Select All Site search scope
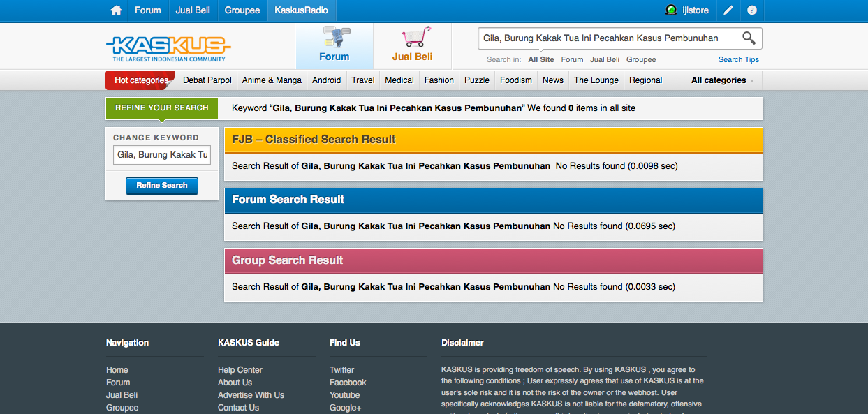This screenshot has height=414, width=868. [541, 60]
